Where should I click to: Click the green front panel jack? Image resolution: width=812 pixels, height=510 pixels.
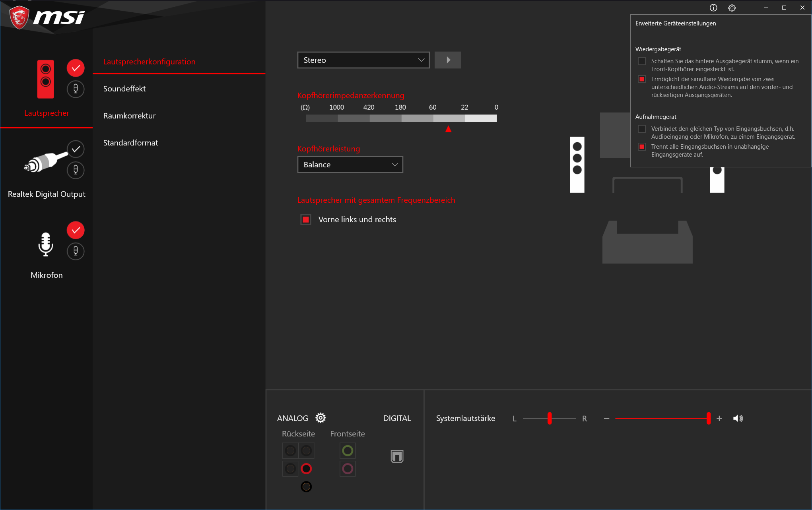pyautogui.click(x=348, y=451)
